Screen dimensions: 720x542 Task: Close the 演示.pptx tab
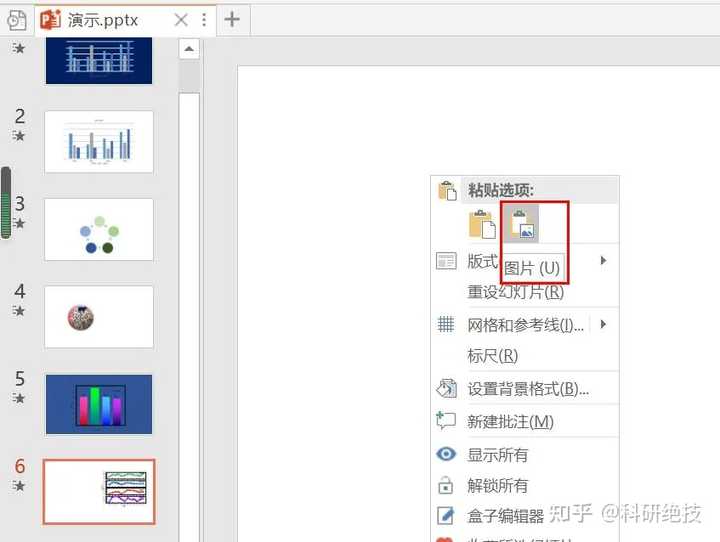click(181, 20)
